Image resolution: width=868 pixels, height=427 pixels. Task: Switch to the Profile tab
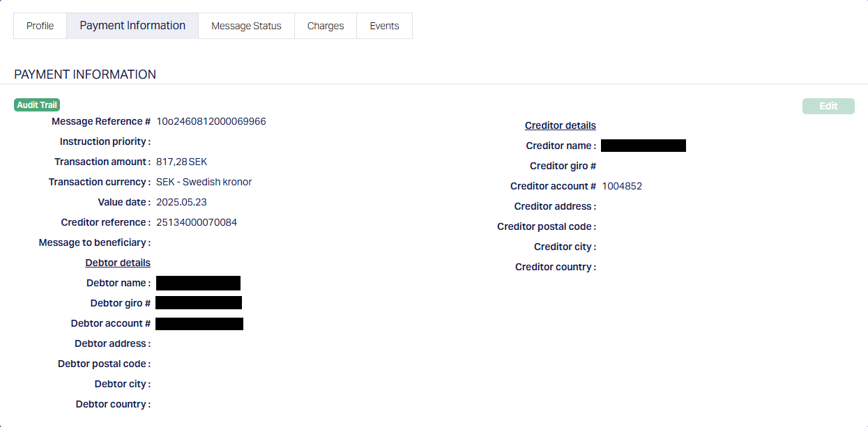[x=40, y=26]
